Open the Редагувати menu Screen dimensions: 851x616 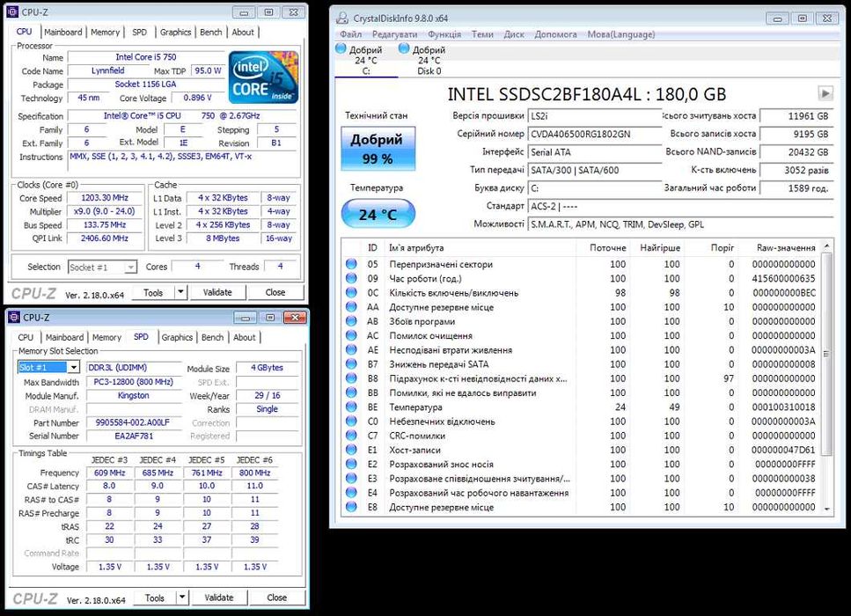pyautogui.click(x=394, y=34)
